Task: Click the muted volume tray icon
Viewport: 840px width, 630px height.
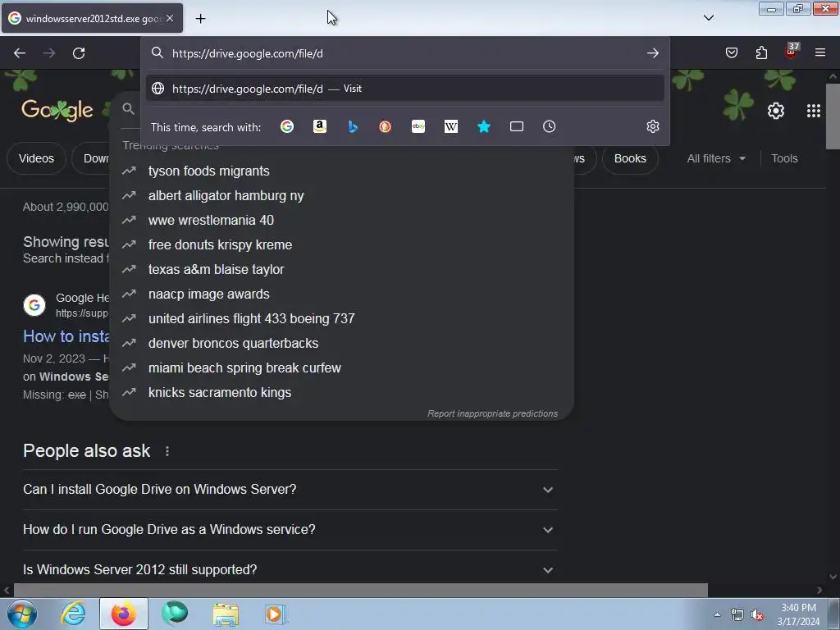Action: coord(757,615)
